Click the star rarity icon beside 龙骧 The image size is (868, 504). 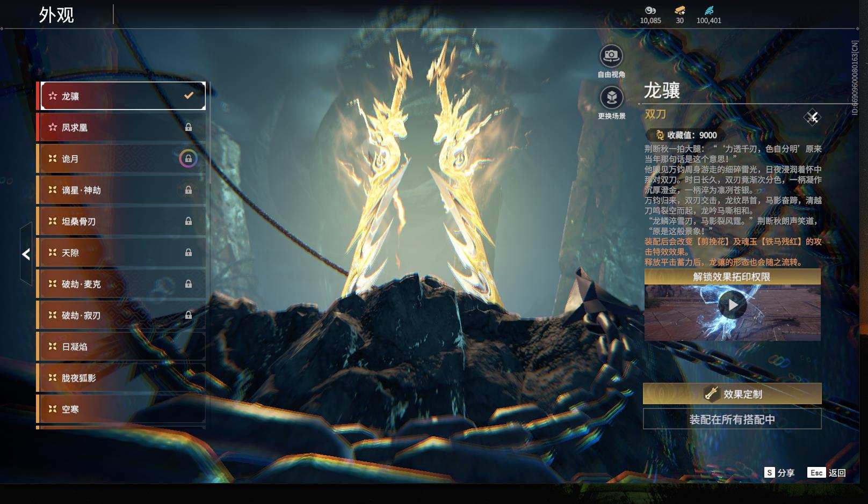(53, 96)
